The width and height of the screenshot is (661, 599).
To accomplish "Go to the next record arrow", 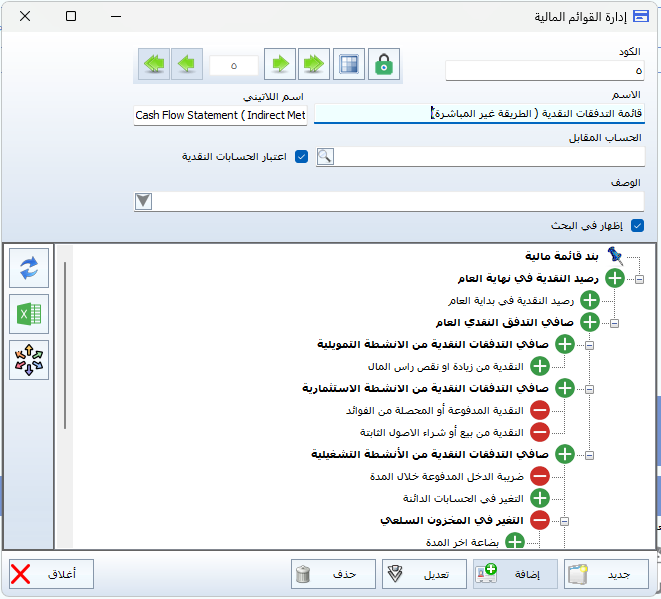I will [281, 64].
